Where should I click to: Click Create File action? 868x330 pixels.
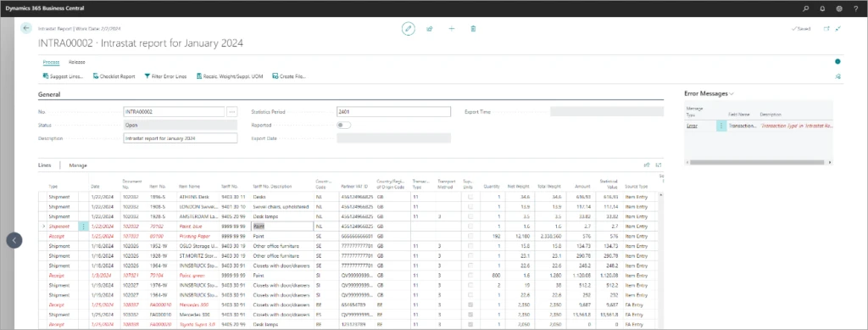pos(289,76)
